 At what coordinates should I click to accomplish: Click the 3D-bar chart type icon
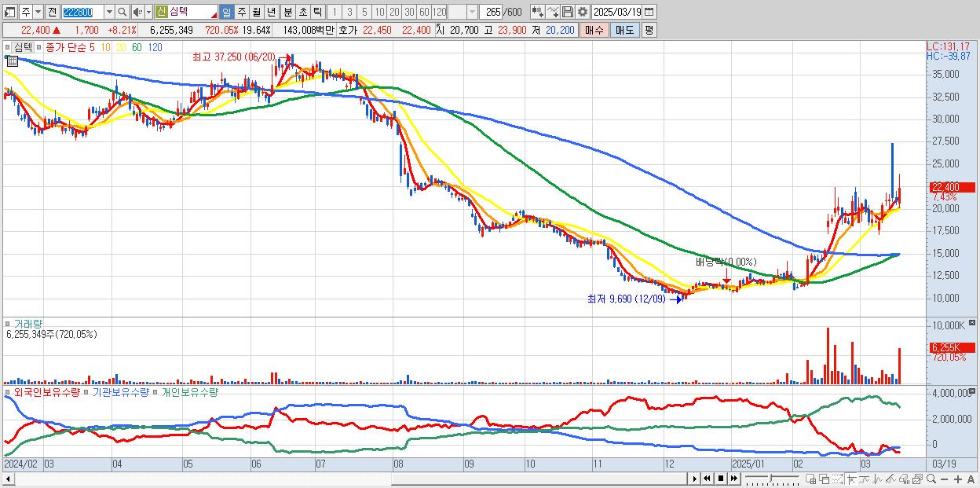tap(905, 479)
